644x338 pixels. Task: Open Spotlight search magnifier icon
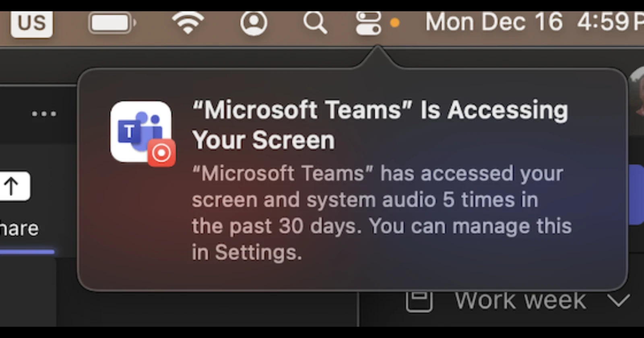315,23
